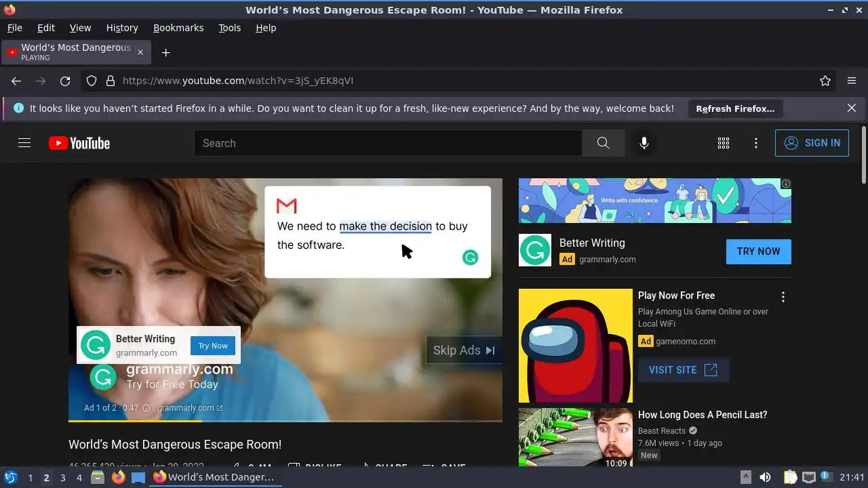The height and width of the screenshot is (488, 868).
Task: Open the Tools menu
Action: pyautogui.click(x=230, y=28)
